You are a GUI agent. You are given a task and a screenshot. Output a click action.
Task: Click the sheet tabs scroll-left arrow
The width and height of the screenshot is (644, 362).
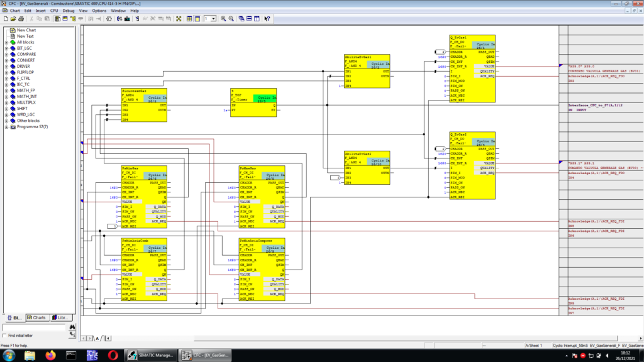84,339
